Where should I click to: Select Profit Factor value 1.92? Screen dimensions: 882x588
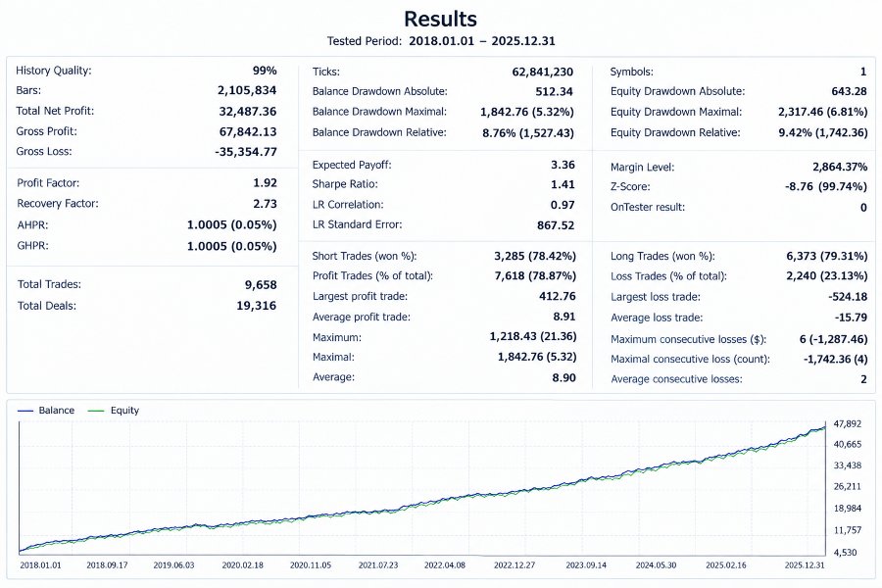[x=265, y=183]
